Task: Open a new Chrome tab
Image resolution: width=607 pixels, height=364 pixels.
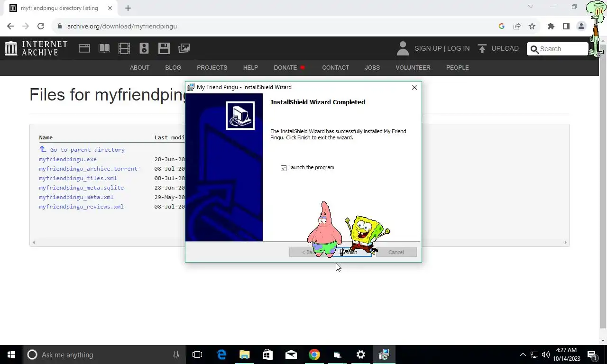Action: 128,8
